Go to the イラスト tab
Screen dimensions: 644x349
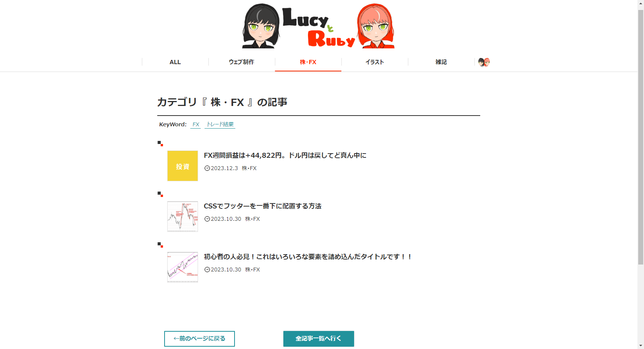click(x=375, y=62)
